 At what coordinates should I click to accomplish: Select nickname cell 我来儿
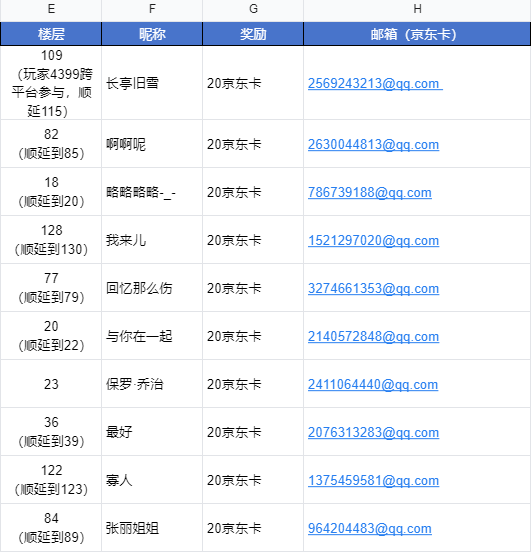coord(152,240)
